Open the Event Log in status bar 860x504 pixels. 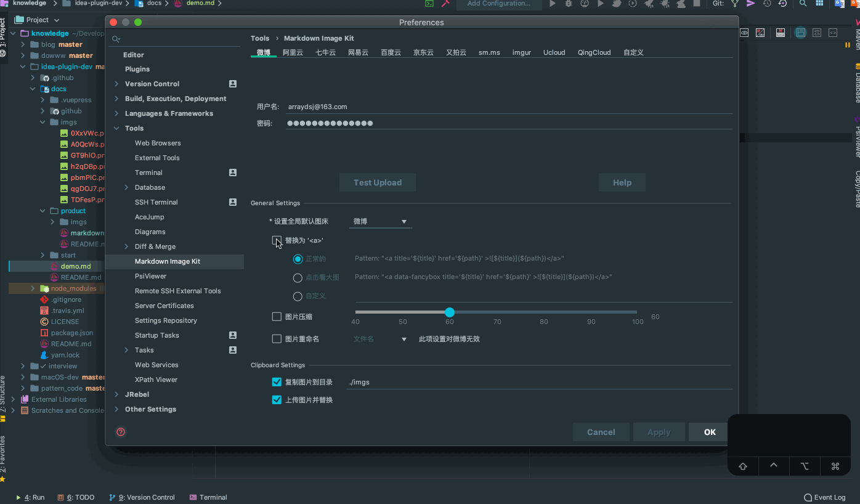824,497
